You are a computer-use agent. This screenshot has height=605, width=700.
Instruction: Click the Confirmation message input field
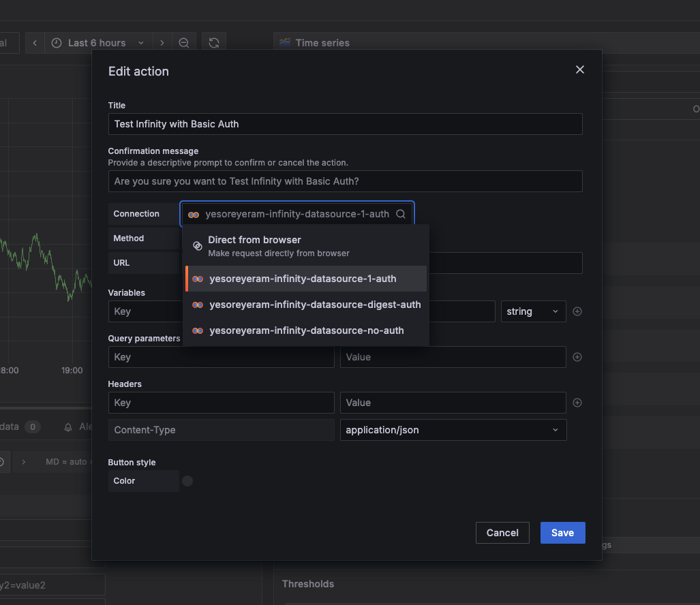pyautogui.click(x=345, y=181)
